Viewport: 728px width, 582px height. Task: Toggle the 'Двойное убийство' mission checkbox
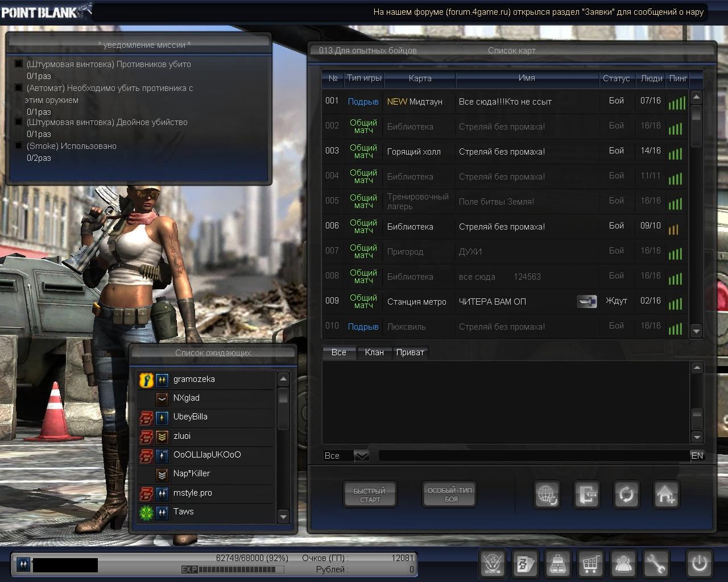coord(19,122)
